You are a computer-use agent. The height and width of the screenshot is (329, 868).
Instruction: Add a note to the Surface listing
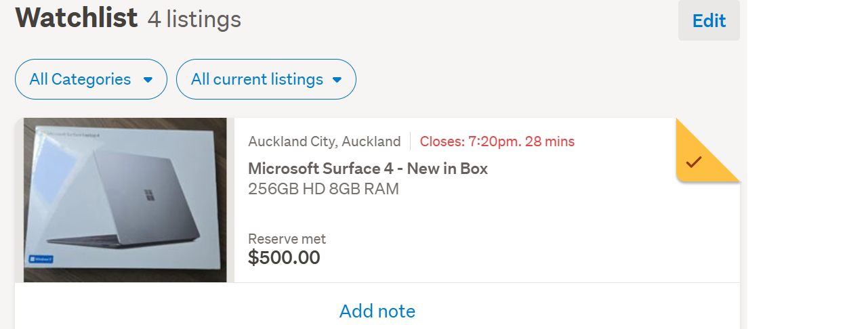pos(377,311)
